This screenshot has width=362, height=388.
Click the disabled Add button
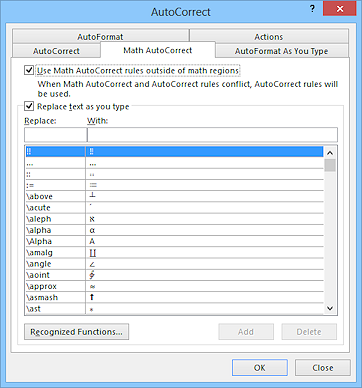click(246, 332)
